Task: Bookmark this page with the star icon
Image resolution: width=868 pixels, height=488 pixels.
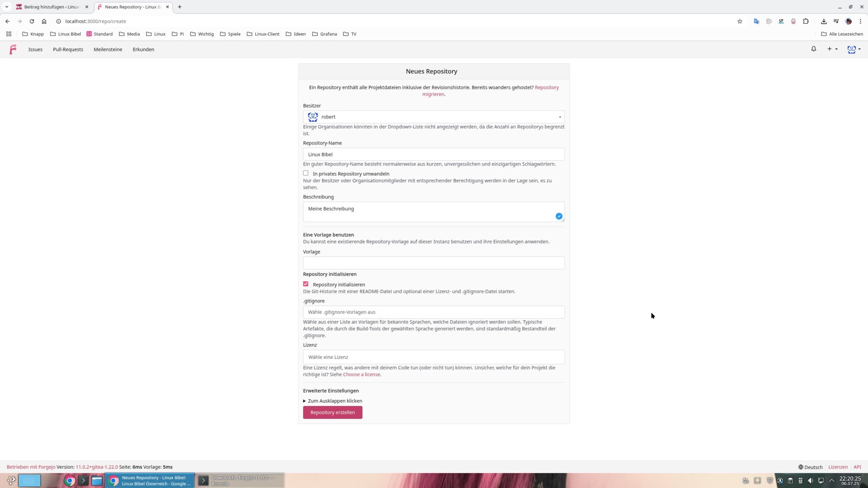Action: (x=740, y=21)
